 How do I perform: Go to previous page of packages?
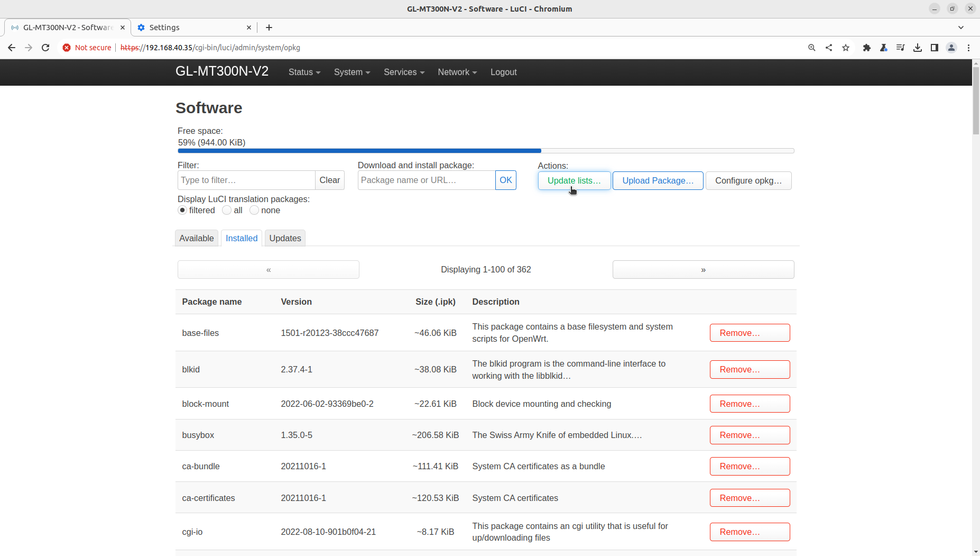click(269, 270)
